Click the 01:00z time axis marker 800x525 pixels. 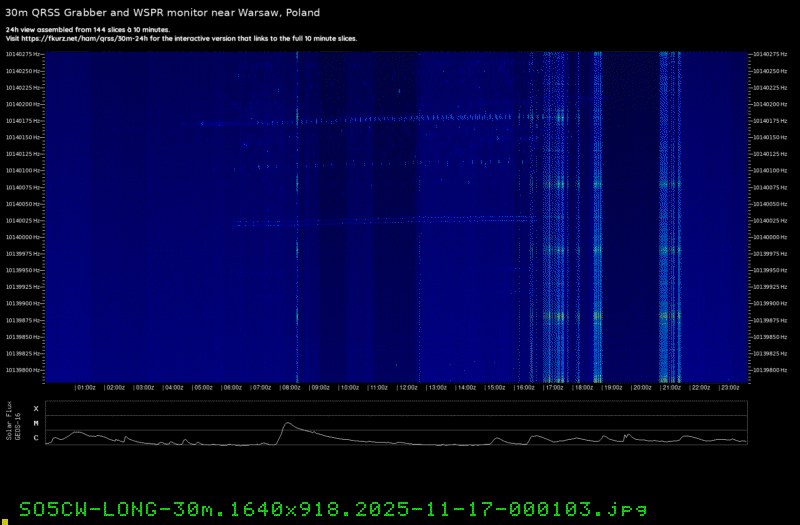pos(86,387)
